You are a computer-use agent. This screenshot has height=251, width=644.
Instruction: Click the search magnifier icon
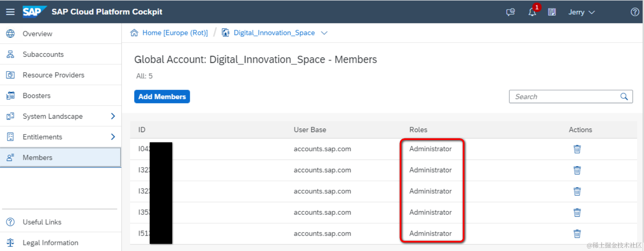[x=624, y=97]
